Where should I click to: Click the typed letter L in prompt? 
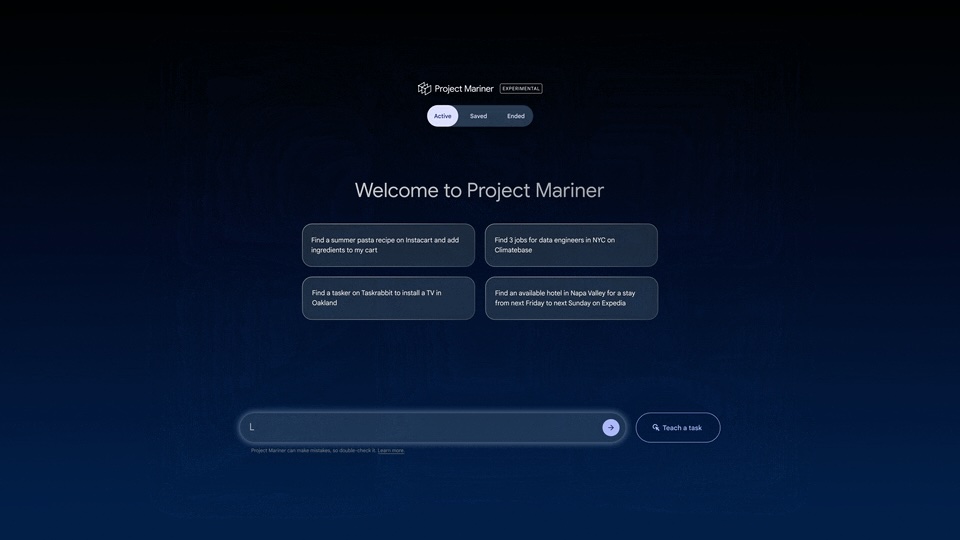[x=252, y=427]
